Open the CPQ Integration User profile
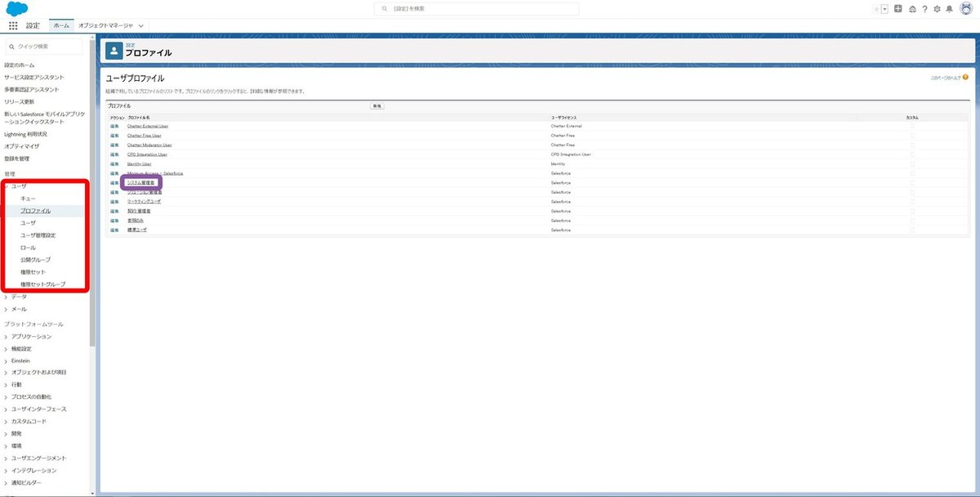 click(147, 154)
